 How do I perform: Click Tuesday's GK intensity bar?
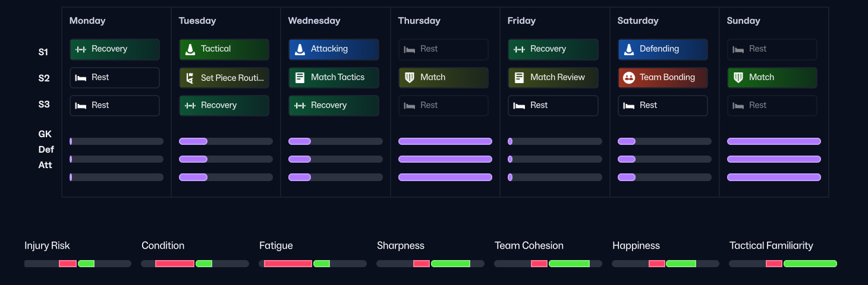[225, 141]
